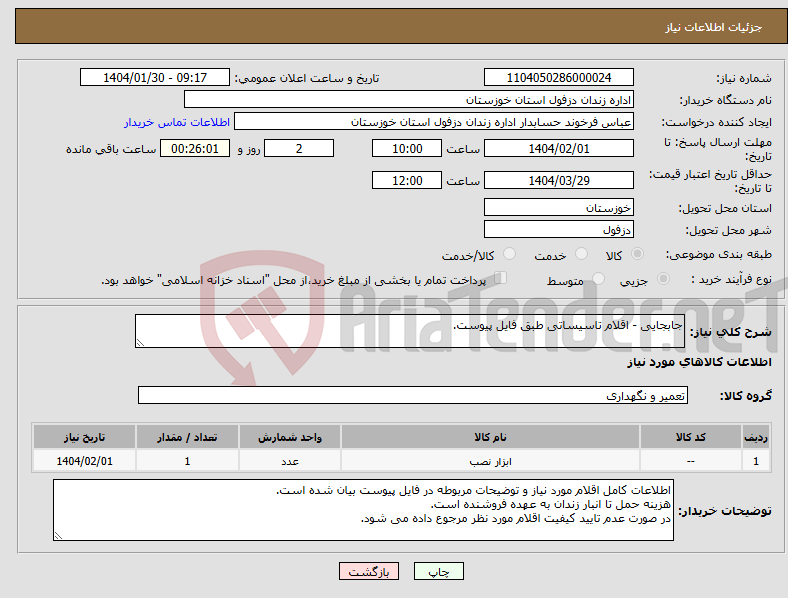788x598 pixels.
Task: Click the row number cell in the ابزار نصب row
Action: click(x=756, y=461)
